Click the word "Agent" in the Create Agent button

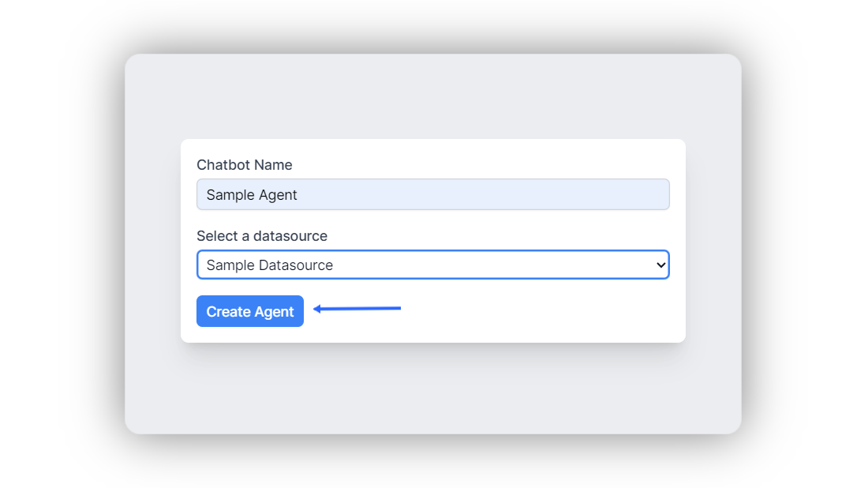(275, 312)
